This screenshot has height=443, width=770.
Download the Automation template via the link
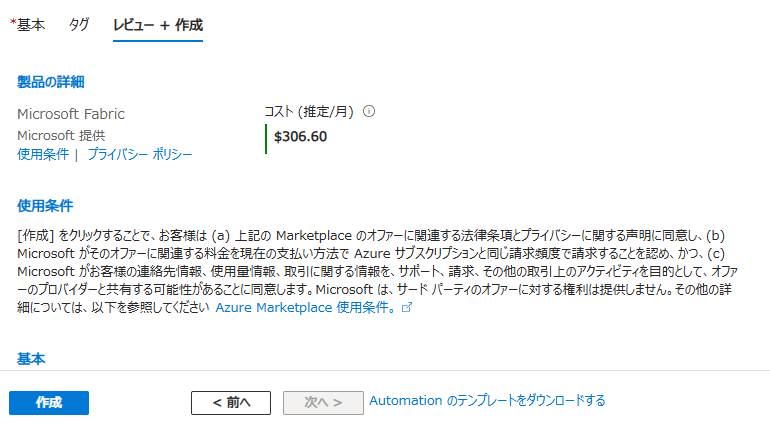point(487,401)
